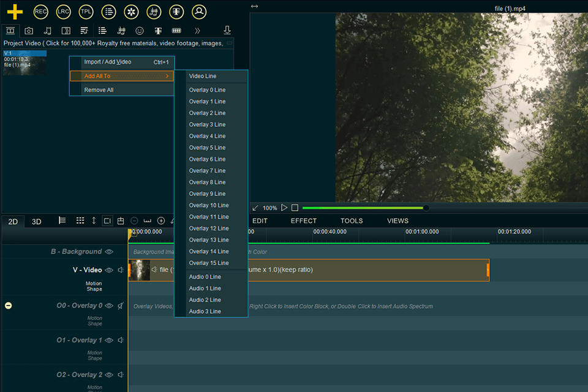The image size is (588, 392).
Task: Switch to the 3D timeline tab
Action: click(36, 222)
